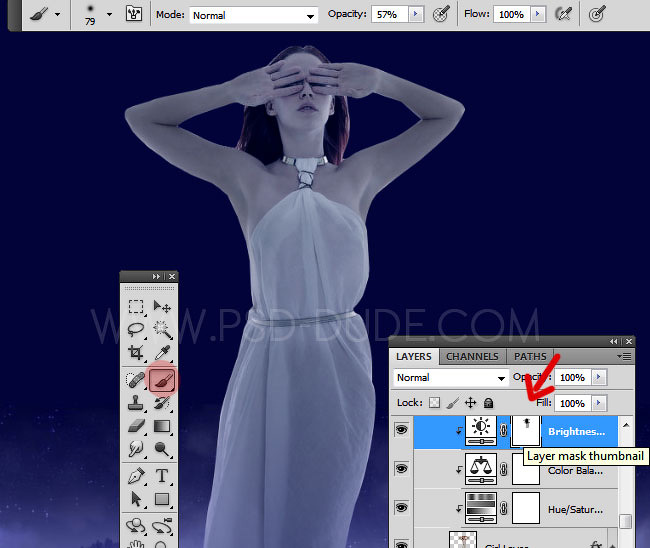Screen dimensions: 650x548
Task: Select the Crop tool
Action: click(136, 353)
